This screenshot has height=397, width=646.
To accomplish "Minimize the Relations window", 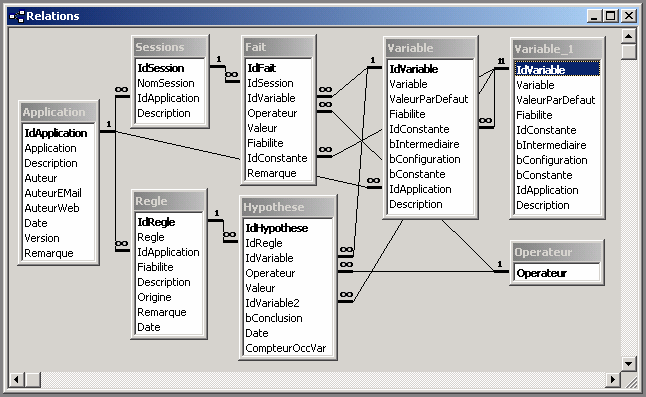I will [x=594, y=16].
